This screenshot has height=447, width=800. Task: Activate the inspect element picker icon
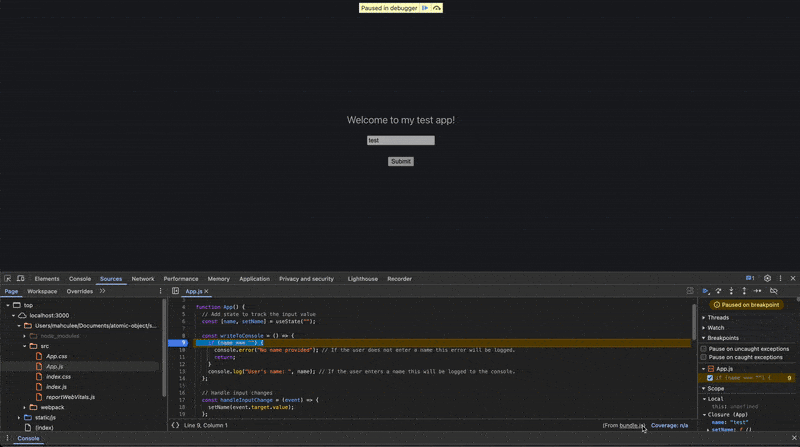click(8, 279)
